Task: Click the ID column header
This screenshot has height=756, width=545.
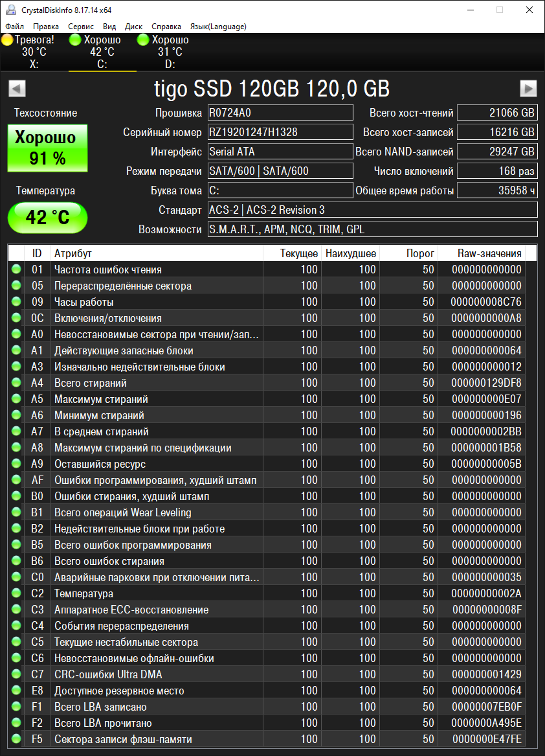Action: tap(37, 253)
